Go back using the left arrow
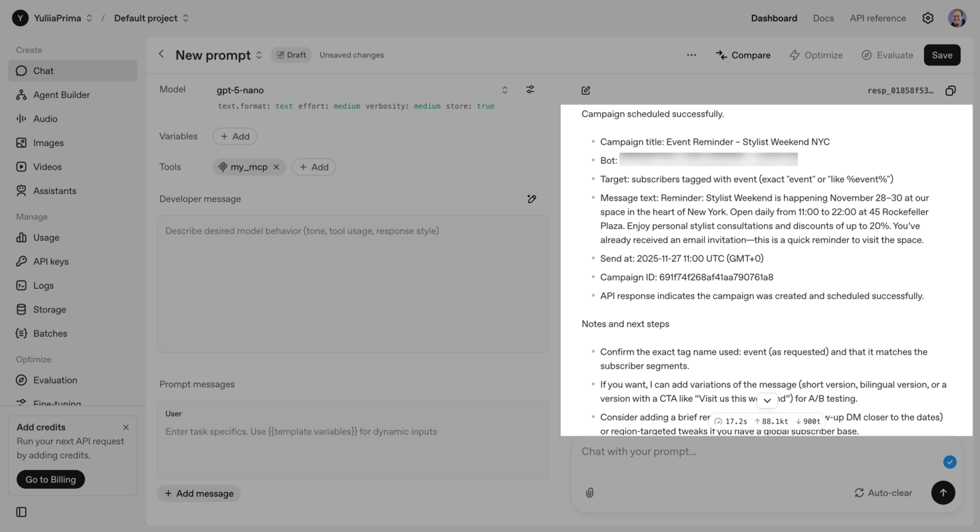Screen dimensions: 980x532 click(x=161, y=55)
